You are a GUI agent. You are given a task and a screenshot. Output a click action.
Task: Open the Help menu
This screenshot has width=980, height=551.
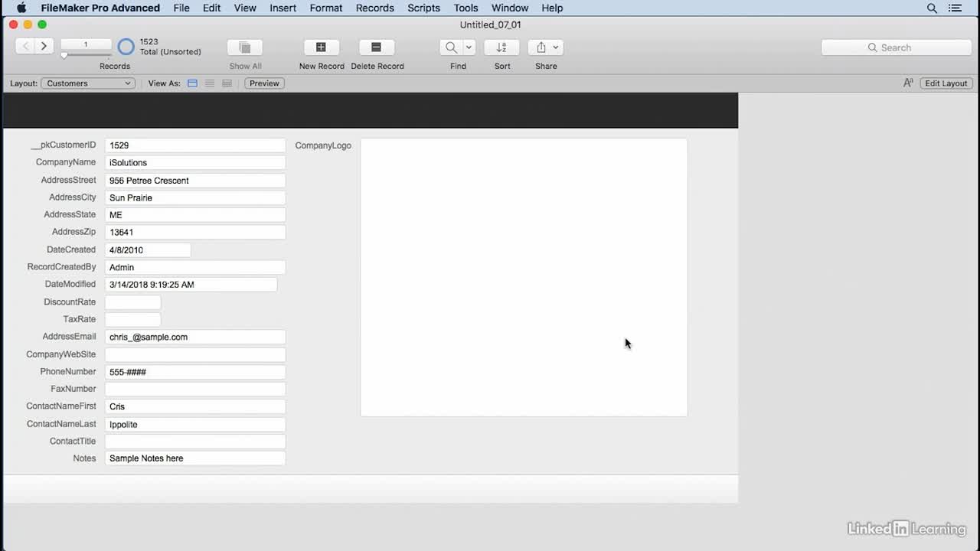click(552, 8)
